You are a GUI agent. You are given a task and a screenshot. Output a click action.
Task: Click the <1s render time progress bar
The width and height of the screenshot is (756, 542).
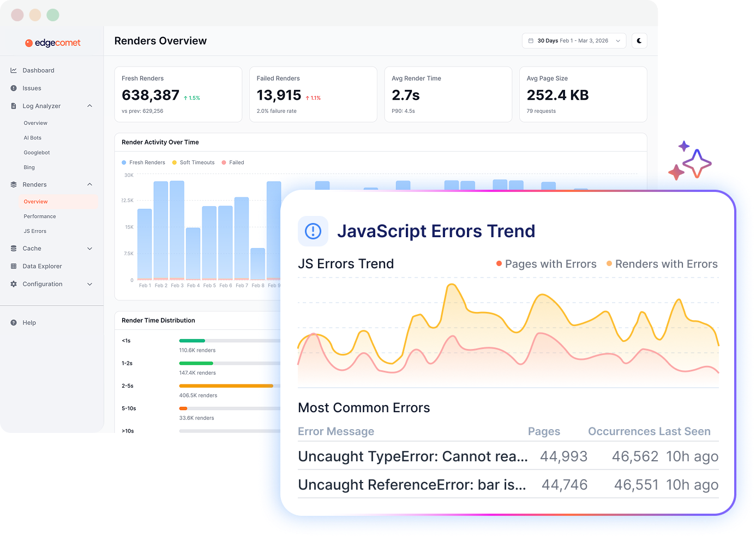click(x=230, y=341)
